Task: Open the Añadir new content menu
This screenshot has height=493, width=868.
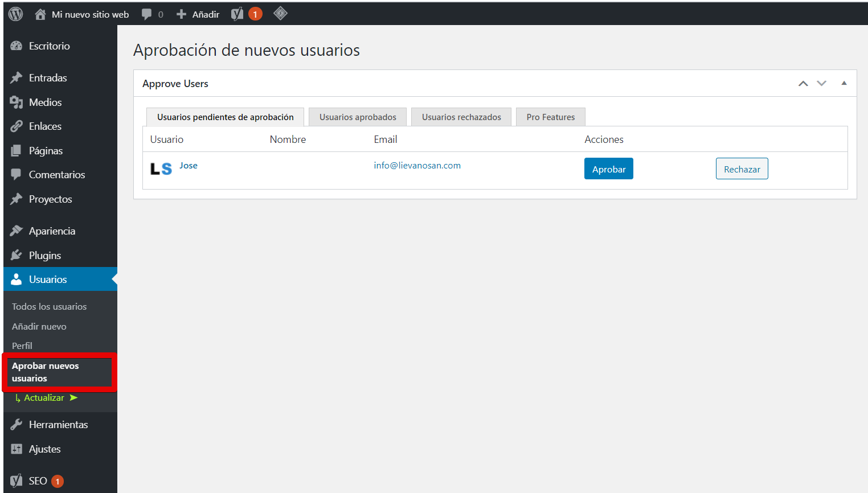Action: coord(206,14)
